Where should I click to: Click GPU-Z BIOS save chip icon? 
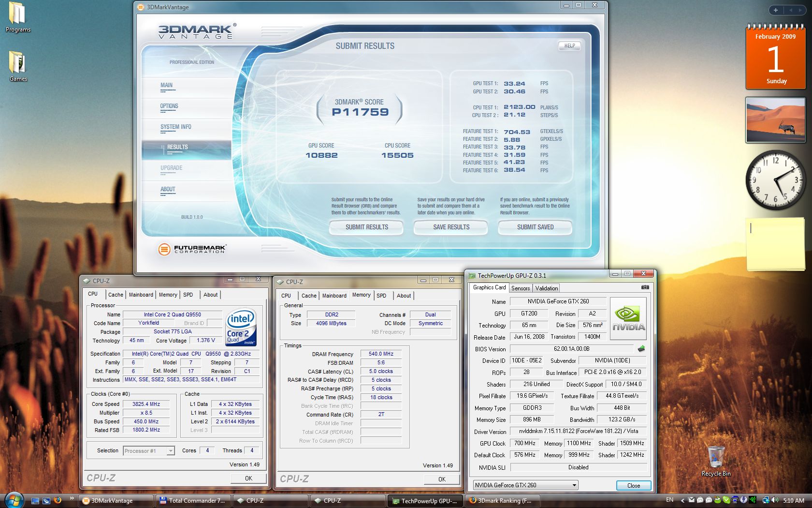click(641, 349)
